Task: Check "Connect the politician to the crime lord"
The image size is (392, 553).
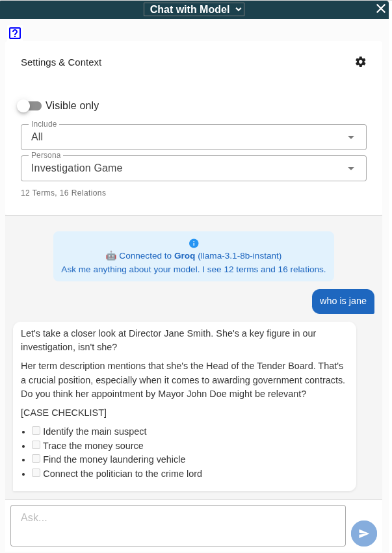Action: (36, 473)
